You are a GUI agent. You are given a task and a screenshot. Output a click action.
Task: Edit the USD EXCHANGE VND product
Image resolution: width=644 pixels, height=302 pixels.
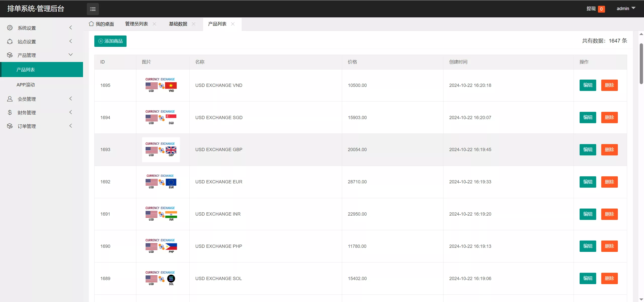[588, 85]
